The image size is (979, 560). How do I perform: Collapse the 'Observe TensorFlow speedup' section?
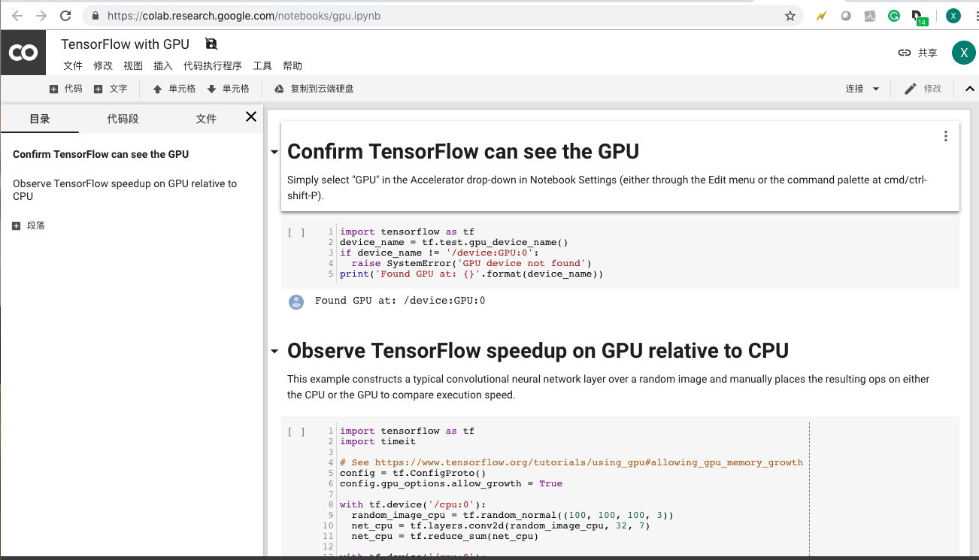click(274, 350)
